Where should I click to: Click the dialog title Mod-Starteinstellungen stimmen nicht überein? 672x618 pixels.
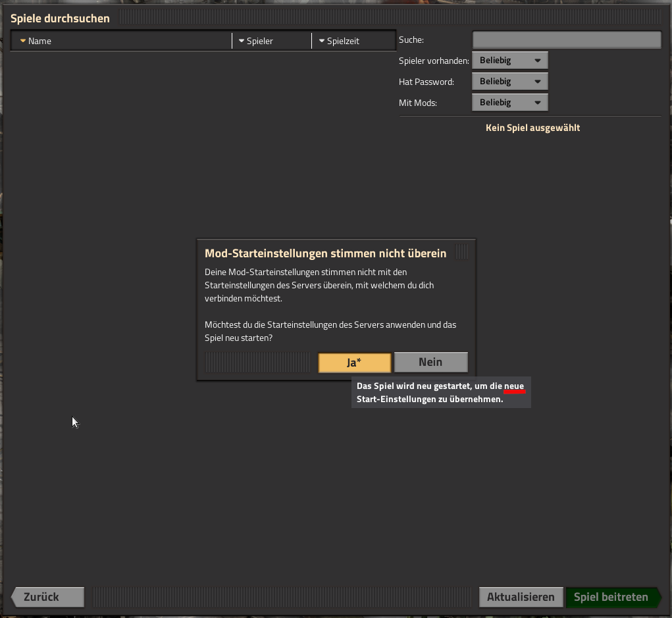[x=325, y=253]
